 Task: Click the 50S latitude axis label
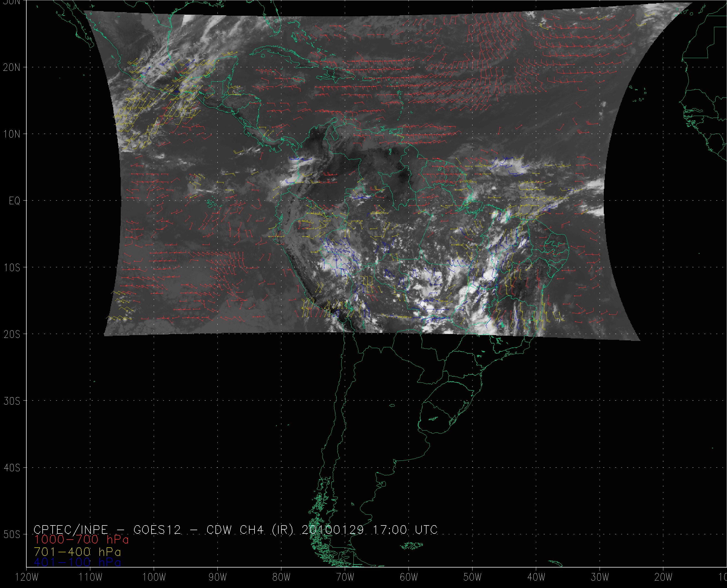click(12, 535)
